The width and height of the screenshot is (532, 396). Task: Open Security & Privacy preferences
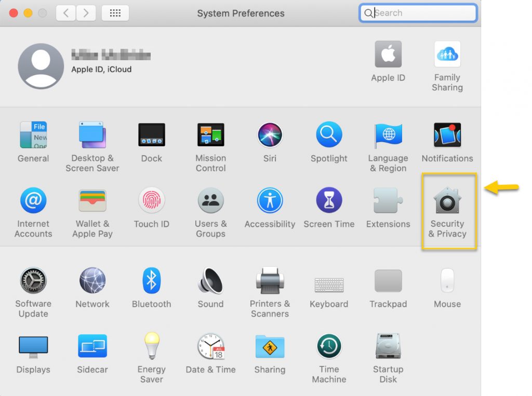(447, 201)
